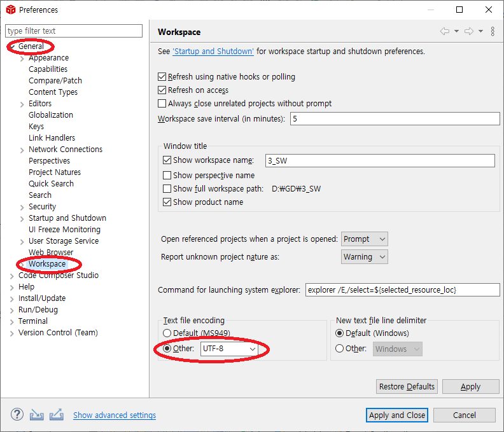This screenshot has width=504, height=432.
Task: Toggle Show workspace name checkbox
Action: click(x=167, y=160)
